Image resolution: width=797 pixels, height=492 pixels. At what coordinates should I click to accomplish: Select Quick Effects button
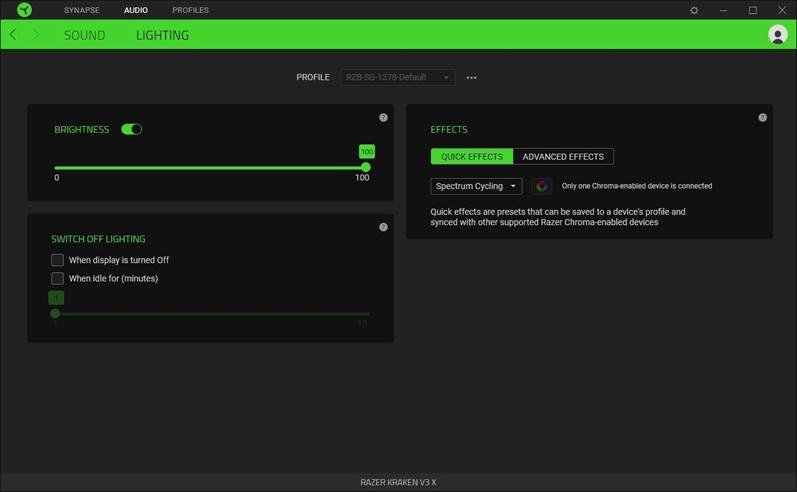point(472,157)
